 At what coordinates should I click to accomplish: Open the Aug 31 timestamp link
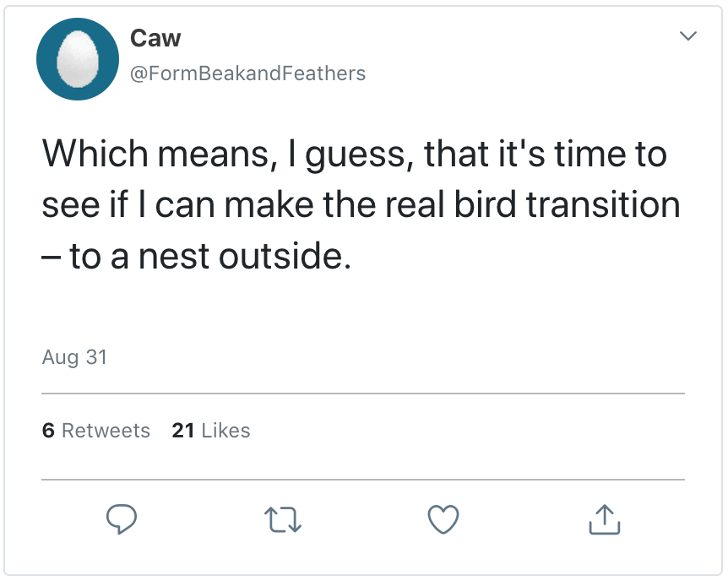coord(74,357)
